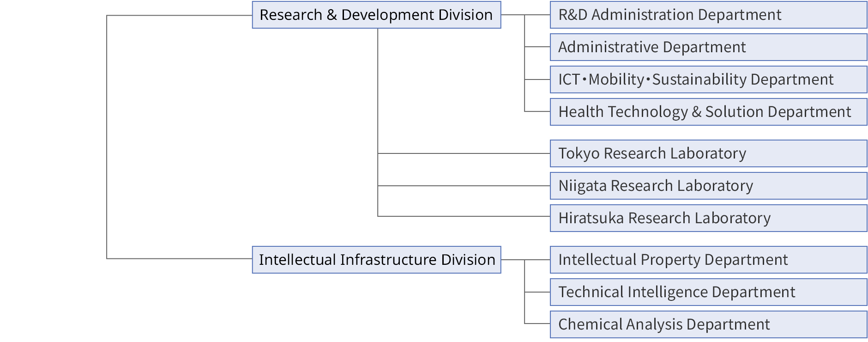
Task: Click the Research & Development Division box
Action: (376, 15)
